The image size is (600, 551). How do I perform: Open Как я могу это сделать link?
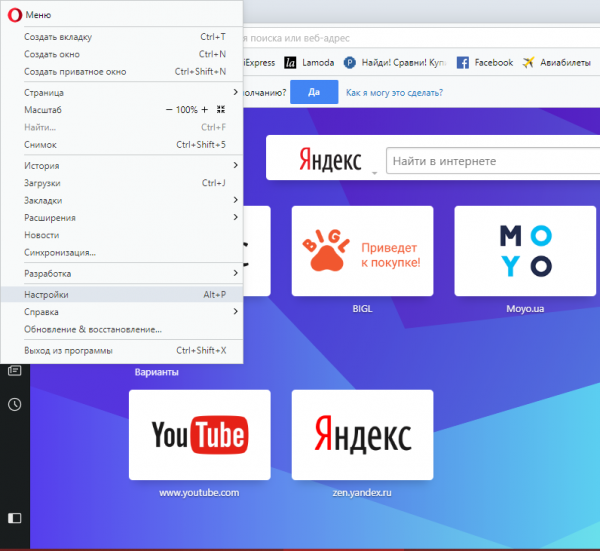394,93
